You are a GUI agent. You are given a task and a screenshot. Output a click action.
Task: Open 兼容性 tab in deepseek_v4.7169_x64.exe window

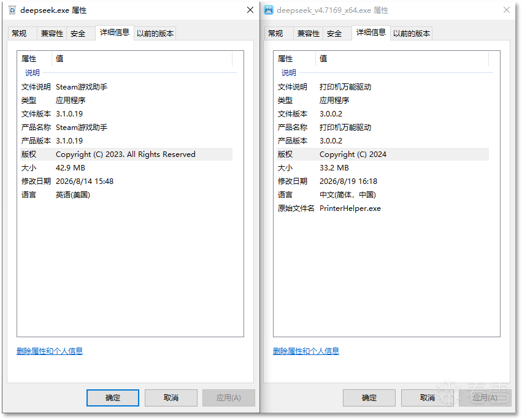(x=309, y=34)
